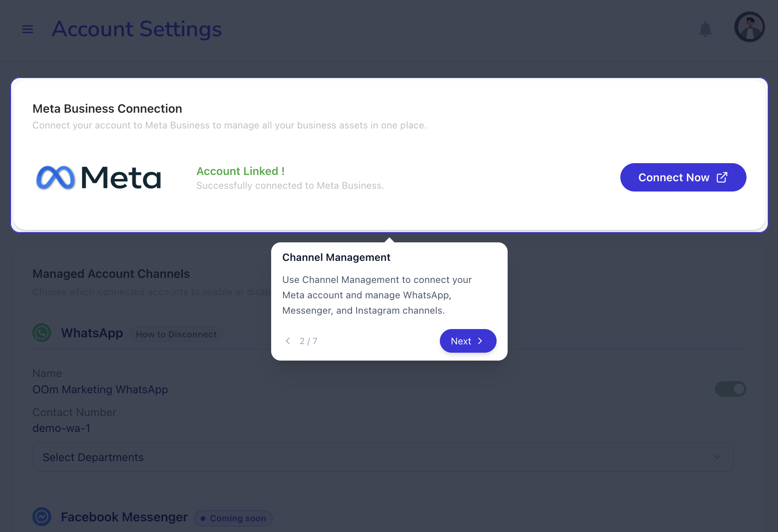
Task: Open How to Disconnect help
Action: pyautogui.click(x=176, y=334)
